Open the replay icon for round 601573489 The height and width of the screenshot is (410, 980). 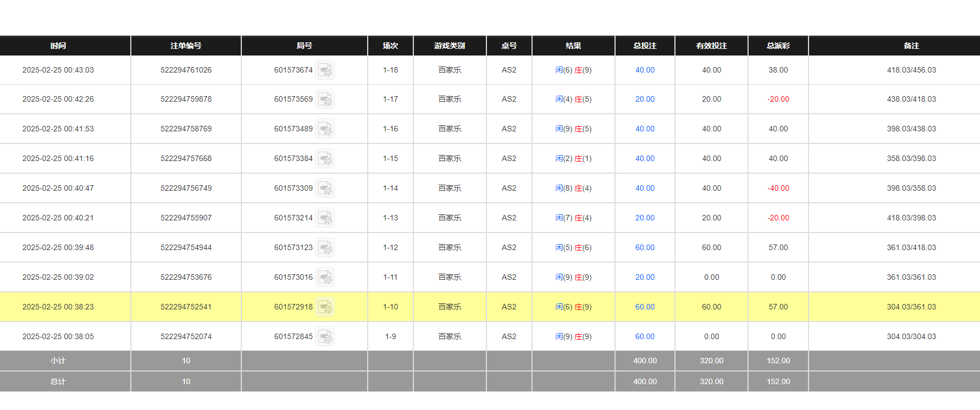tap(325, 129)
